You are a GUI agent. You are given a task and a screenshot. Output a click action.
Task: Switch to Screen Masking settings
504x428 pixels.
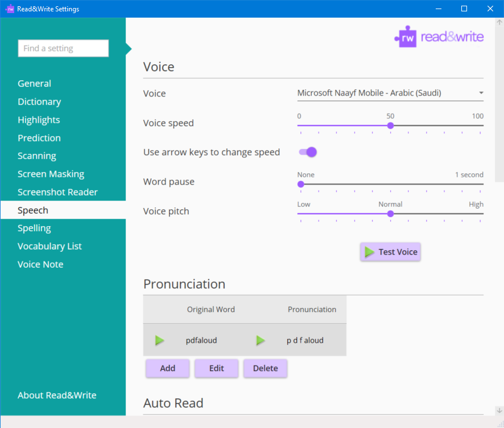coord(51,174)
